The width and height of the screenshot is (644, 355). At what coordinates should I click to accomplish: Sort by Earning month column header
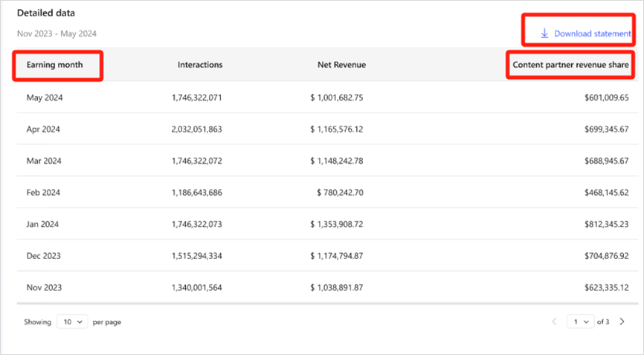tap(54, 65)
